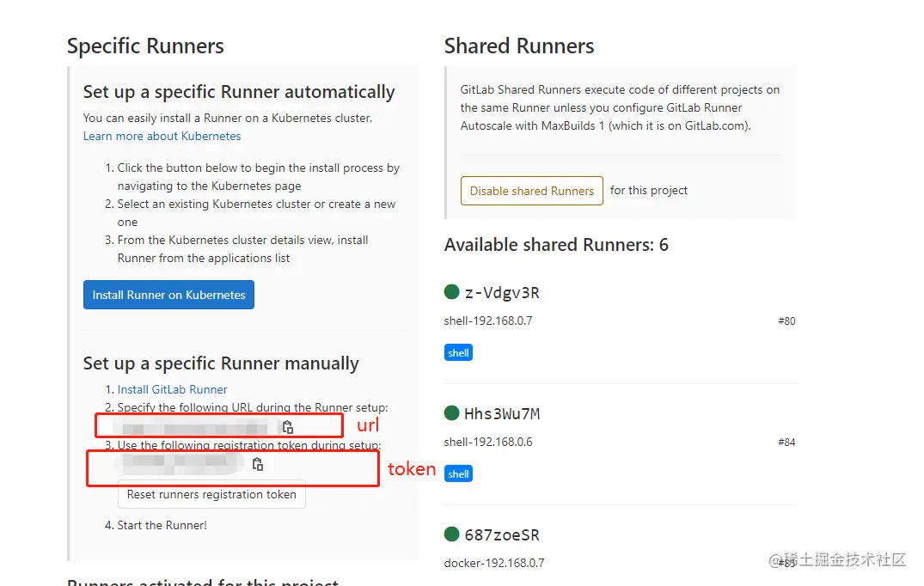Viewport: 924px width, 586px height.
Task: Click the 'for this project' text
Action: (649, 190)
